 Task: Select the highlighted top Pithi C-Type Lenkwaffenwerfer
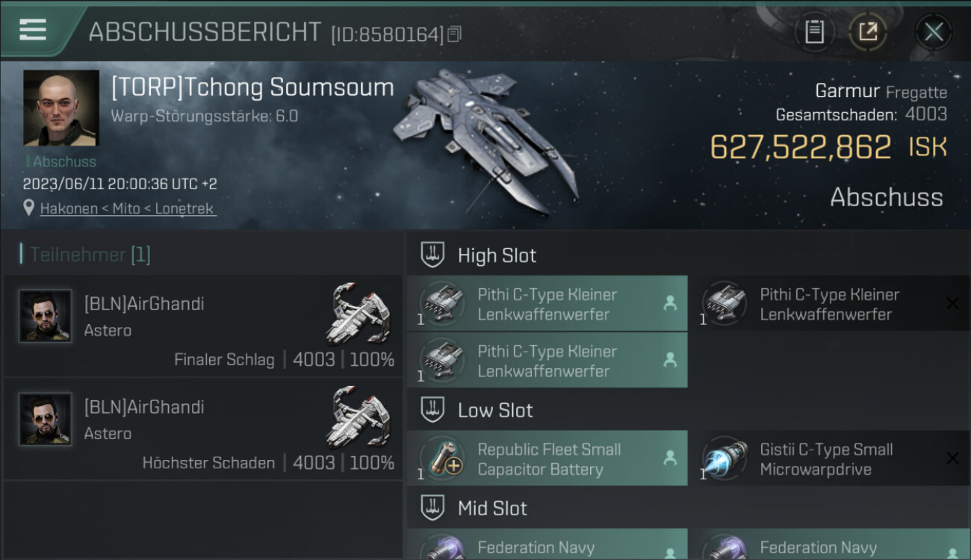coord(547,304)
